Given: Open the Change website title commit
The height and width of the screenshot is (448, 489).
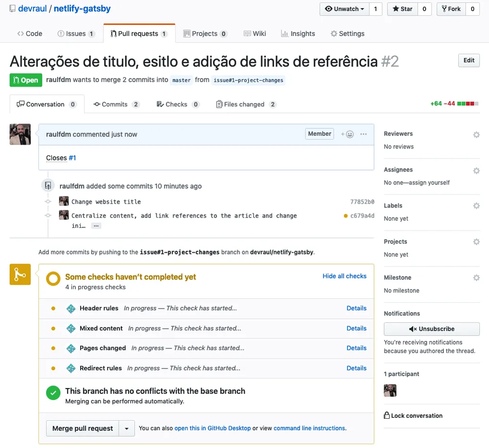Looking at the screenshot, I should pyautogui.click(x=106, y=202).
